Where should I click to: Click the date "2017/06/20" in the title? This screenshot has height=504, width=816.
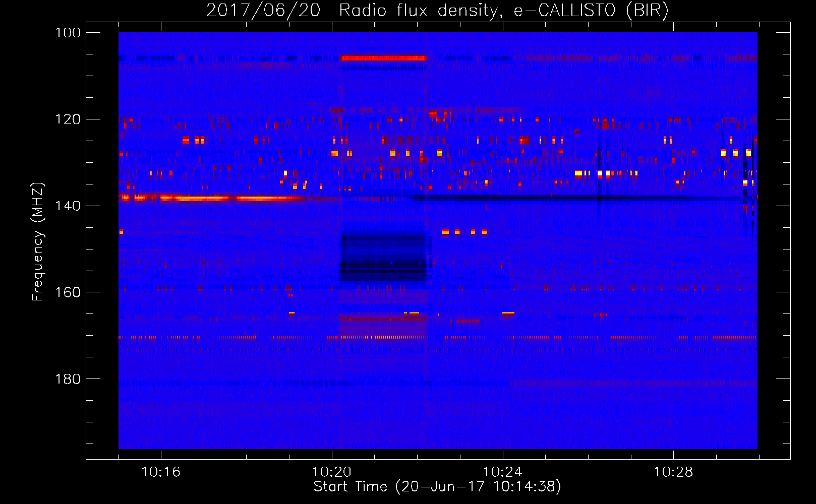coord(263,10)
